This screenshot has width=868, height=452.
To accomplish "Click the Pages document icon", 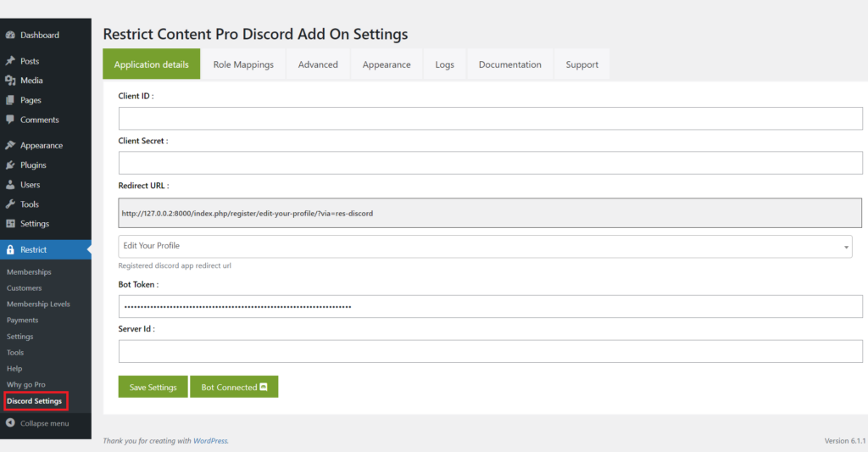I will click(x=10, y=100).
